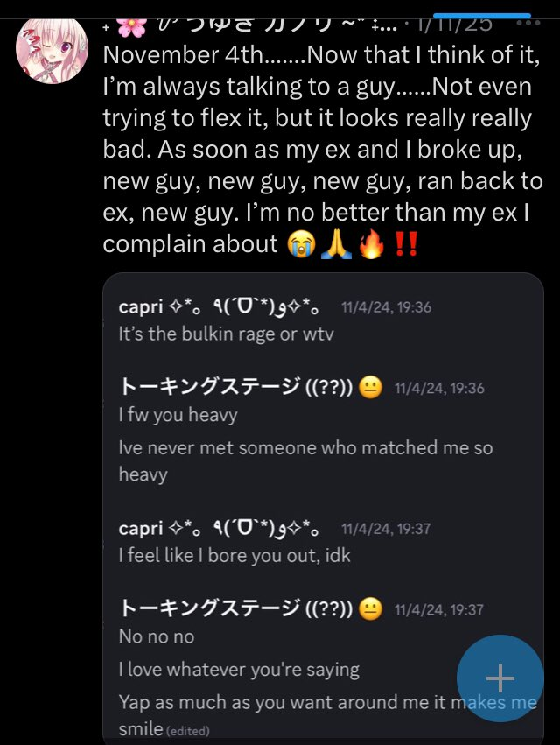560x745 pixels.
Task: Click the "(edited)" label on last message
Action: pos(188,730)
